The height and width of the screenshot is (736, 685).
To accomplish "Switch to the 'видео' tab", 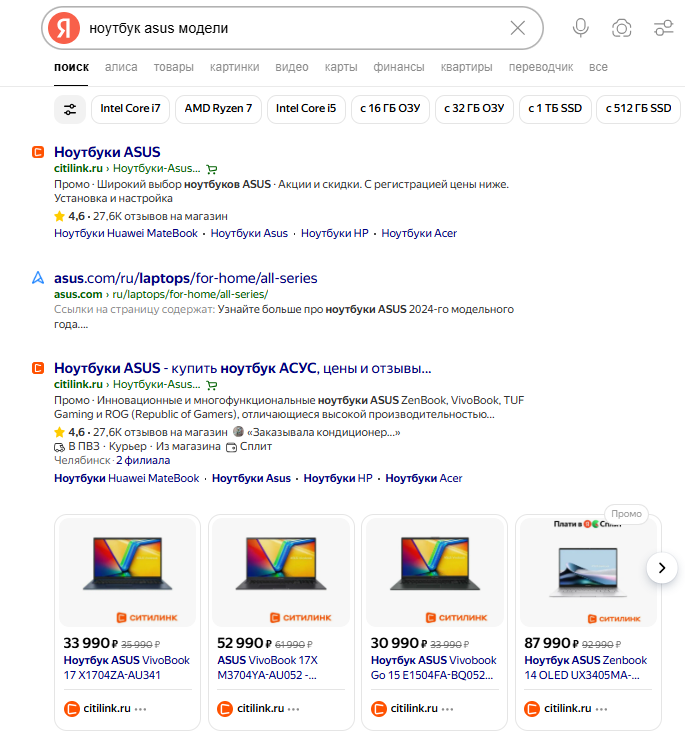I will (x=292, y=67).
